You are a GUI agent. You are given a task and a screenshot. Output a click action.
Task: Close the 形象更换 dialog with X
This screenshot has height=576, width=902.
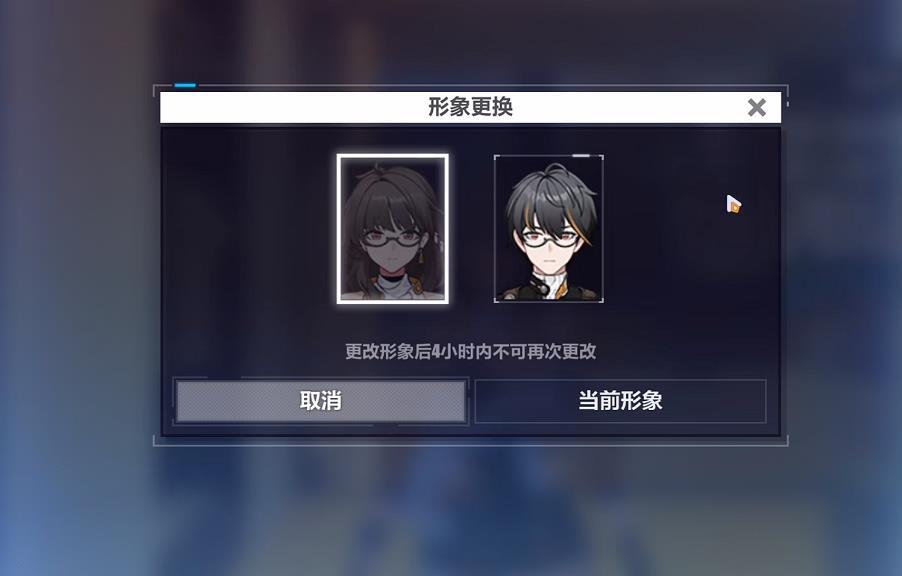pos(756,108)
